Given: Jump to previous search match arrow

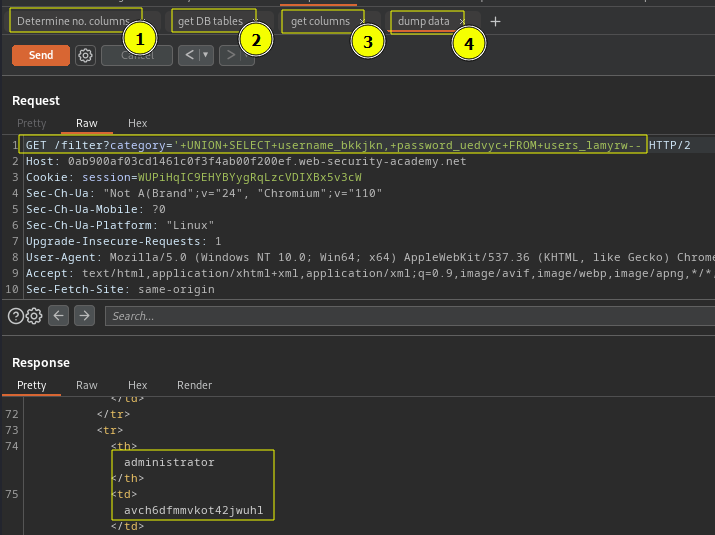Looking at the screenshot, I should pyautogui.click(x=58, y=316).
